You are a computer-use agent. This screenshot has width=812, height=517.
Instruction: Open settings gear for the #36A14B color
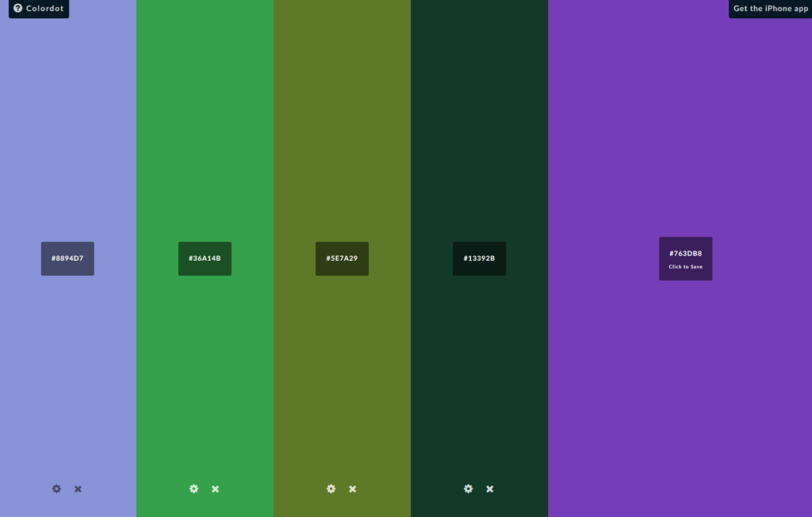(x=193, y=488)
